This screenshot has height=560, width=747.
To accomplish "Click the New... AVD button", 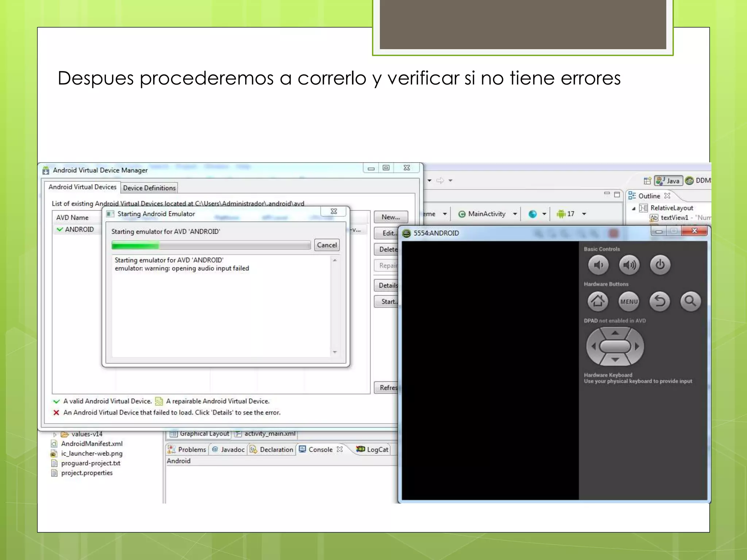I will [x=390, y=217].
